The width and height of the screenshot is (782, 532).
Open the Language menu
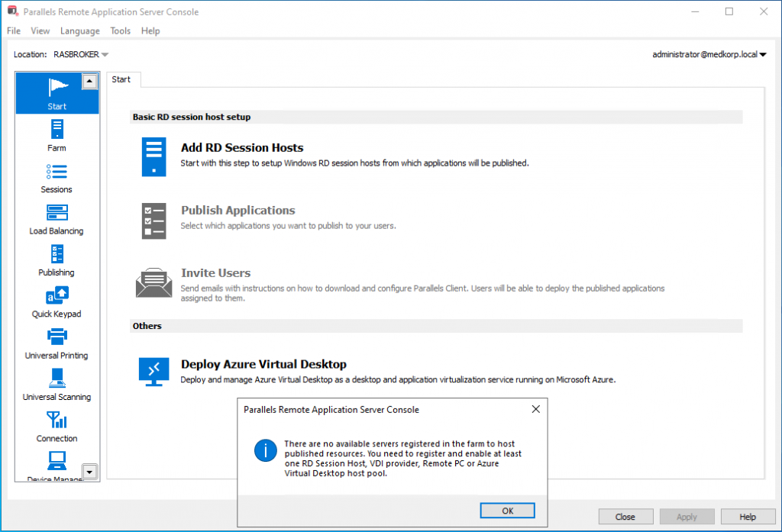point(79,31)
